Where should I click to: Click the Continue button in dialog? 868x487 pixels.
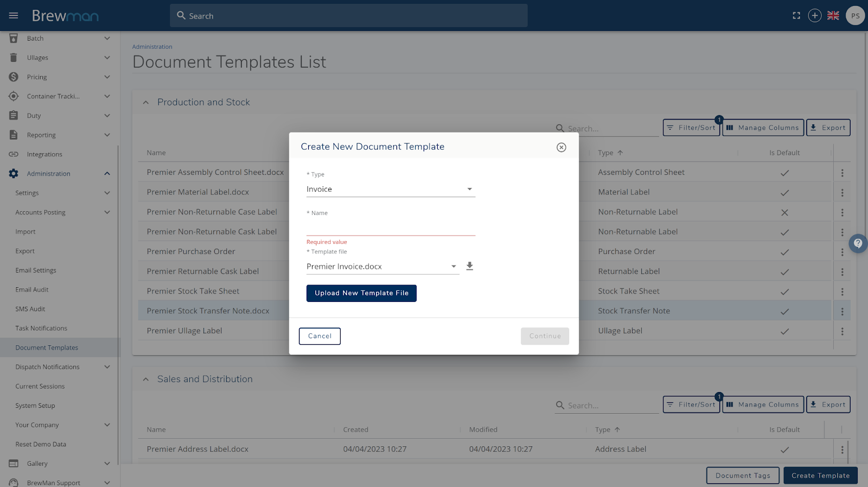pyautogui.click(x=545, y=336)
